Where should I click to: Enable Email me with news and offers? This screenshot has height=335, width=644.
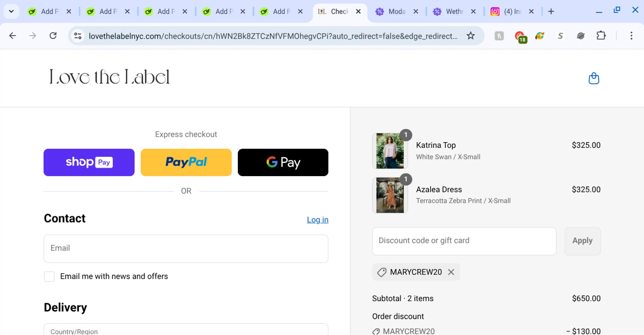[49, 277]
